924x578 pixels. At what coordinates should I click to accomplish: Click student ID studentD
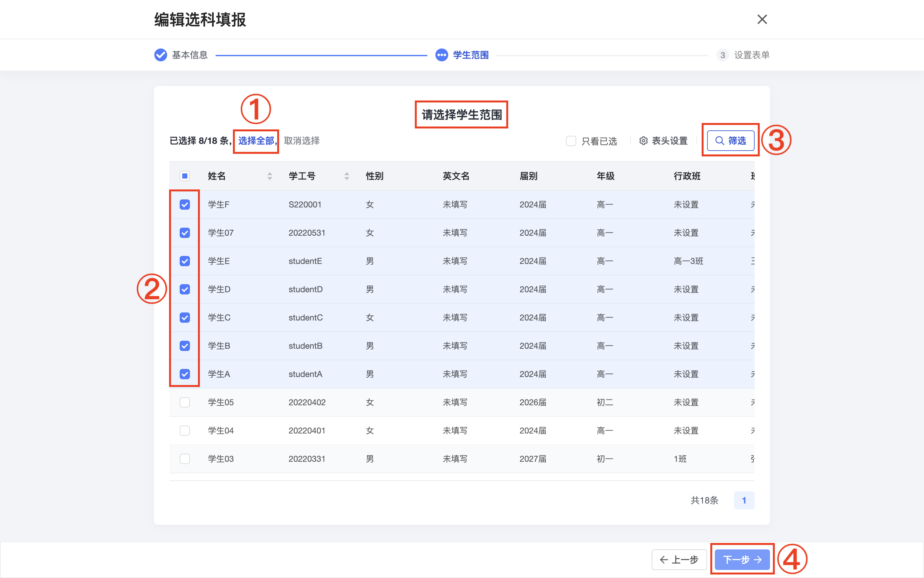click(x=305, y=289)
